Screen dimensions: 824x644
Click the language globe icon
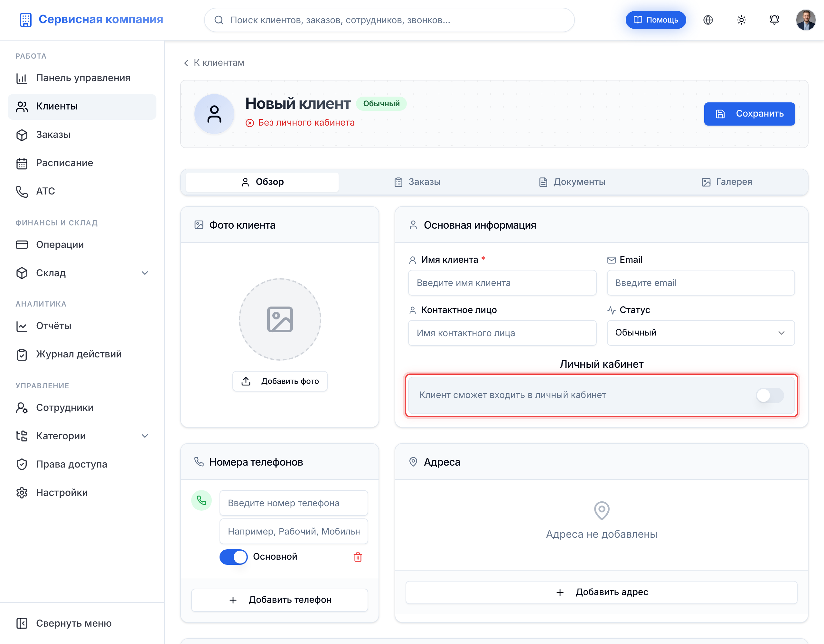[708, 20]
